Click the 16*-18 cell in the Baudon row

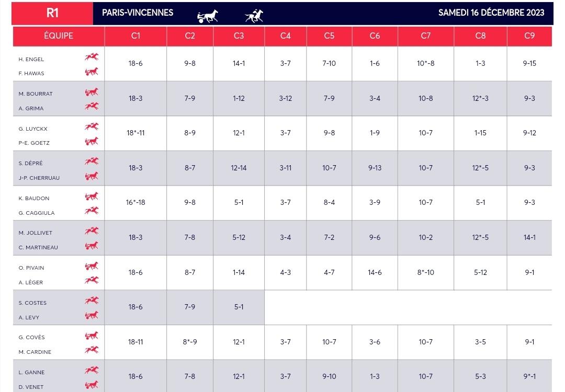(x=135, y=203)
